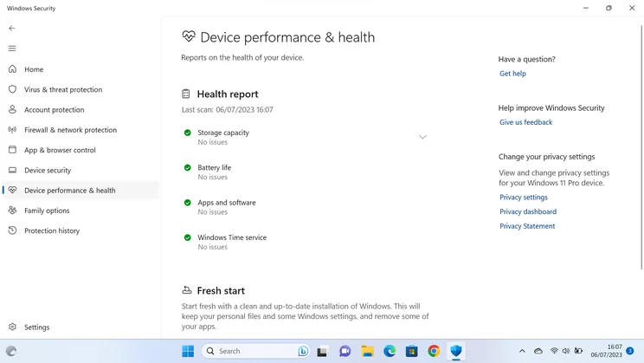Click the taskbar Search box
Screen dimensions: 644x363
pyautogui.click(x=255, y=351)
